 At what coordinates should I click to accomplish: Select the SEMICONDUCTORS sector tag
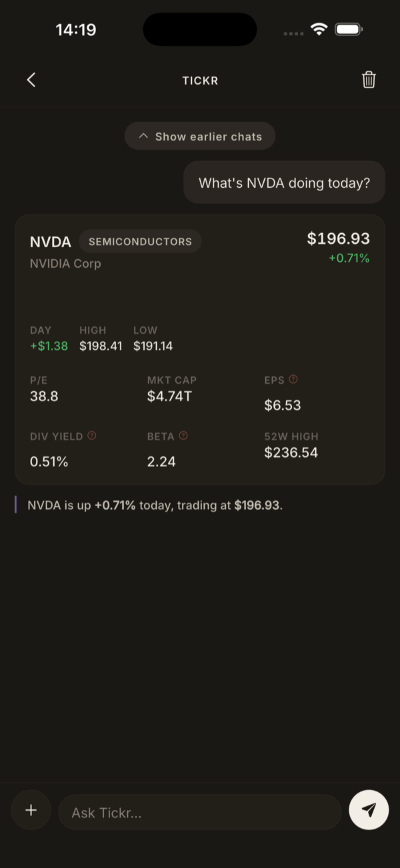[140, 241]
